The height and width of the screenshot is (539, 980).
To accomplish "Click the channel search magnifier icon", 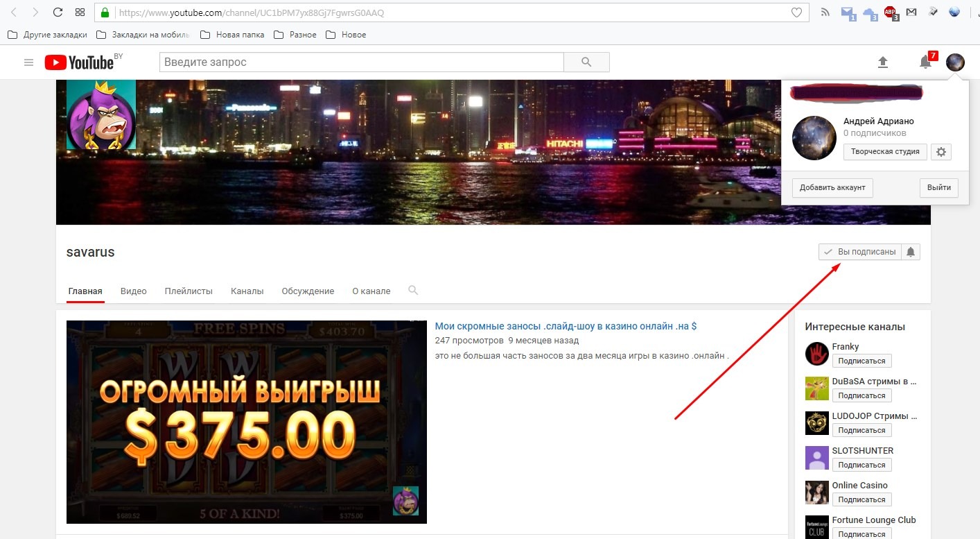I will click(413, 291).
